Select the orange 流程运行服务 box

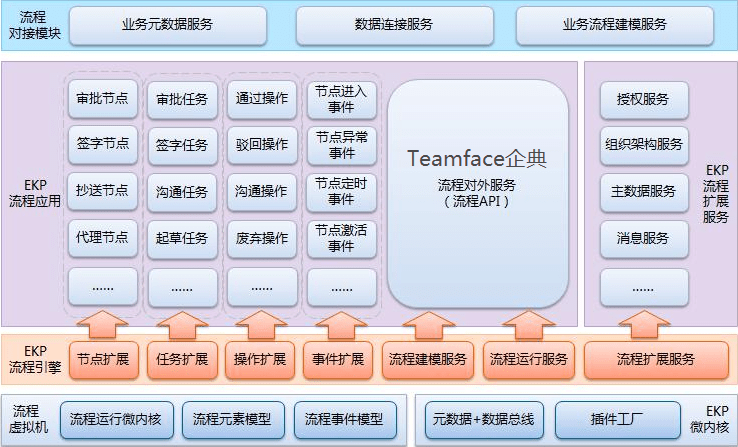528,360
